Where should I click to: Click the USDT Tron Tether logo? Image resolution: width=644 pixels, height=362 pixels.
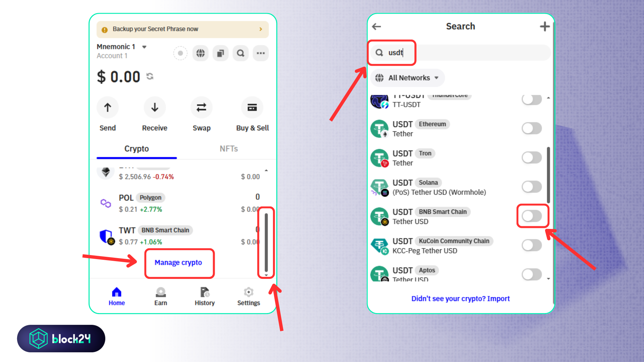tap(379, 158)
